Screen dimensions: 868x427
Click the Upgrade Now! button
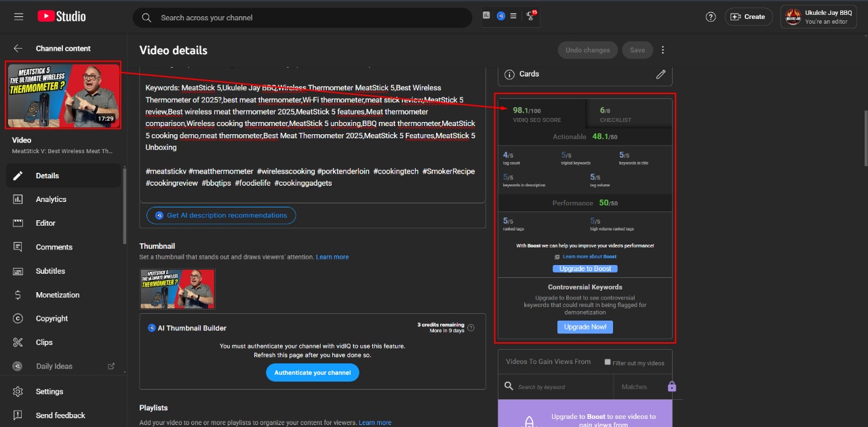(585, 327)
